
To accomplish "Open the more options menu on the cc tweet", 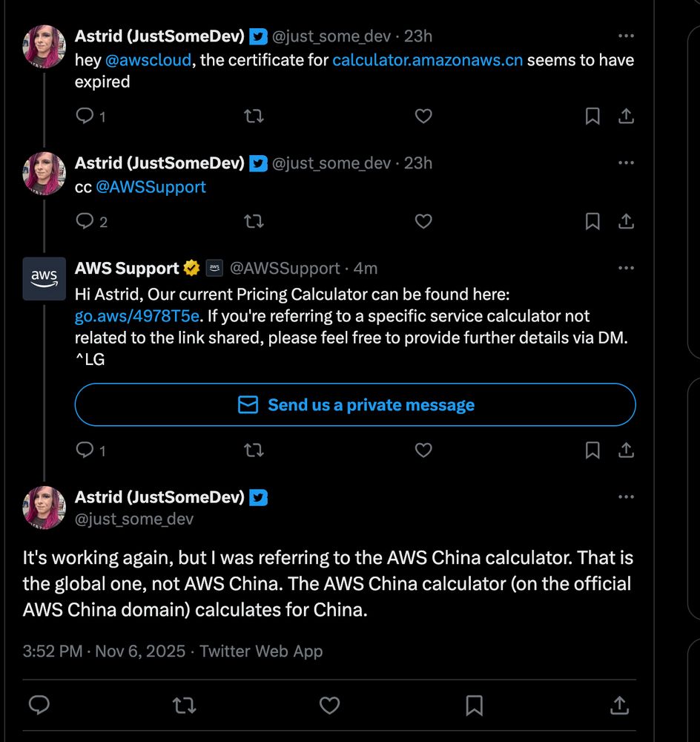I will 626,162.
